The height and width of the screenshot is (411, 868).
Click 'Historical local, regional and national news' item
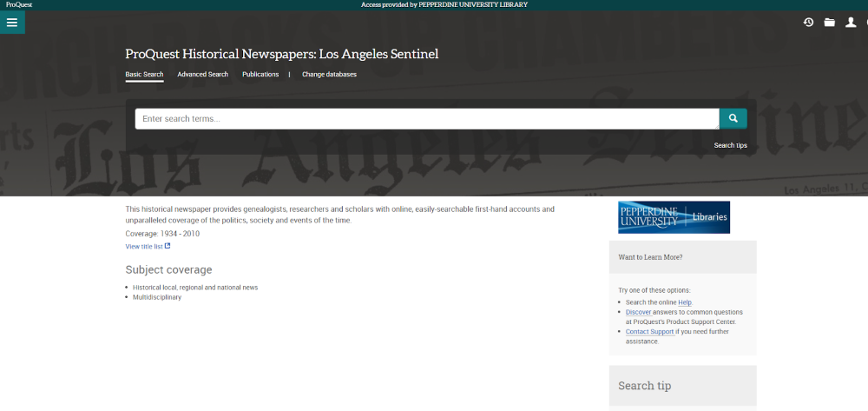195,288
